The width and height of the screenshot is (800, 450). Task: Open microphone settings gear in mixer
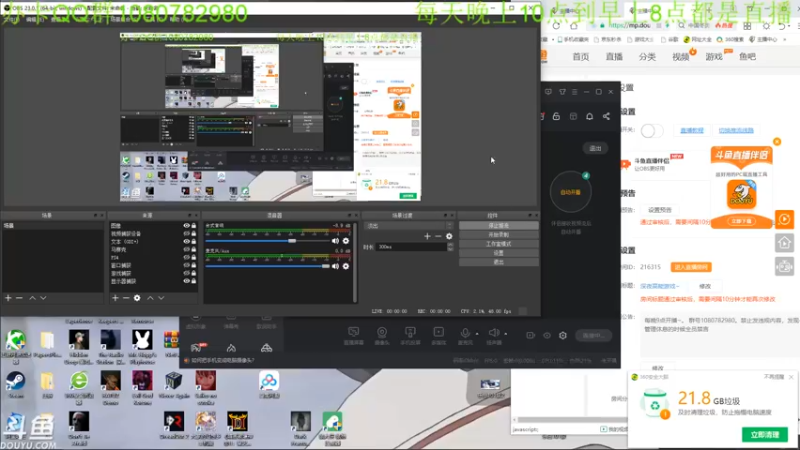tap(346, 266)
